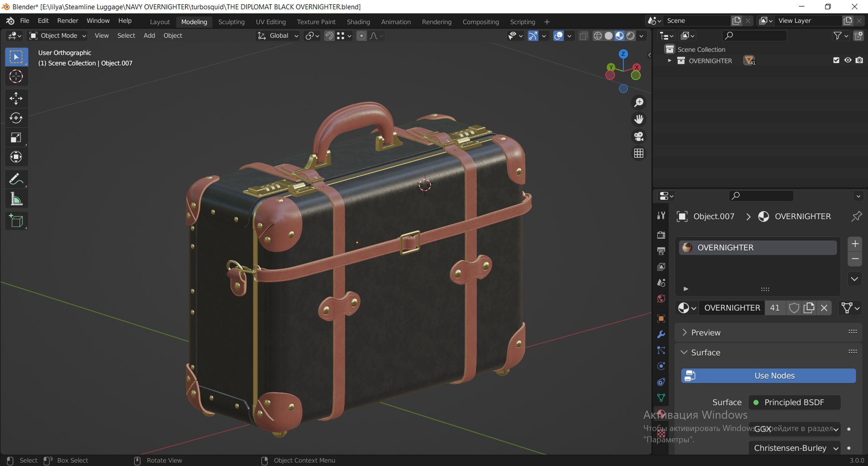Toggle snapping magnet
Viewport: 868px width, 466px height.
coord(330,36)
